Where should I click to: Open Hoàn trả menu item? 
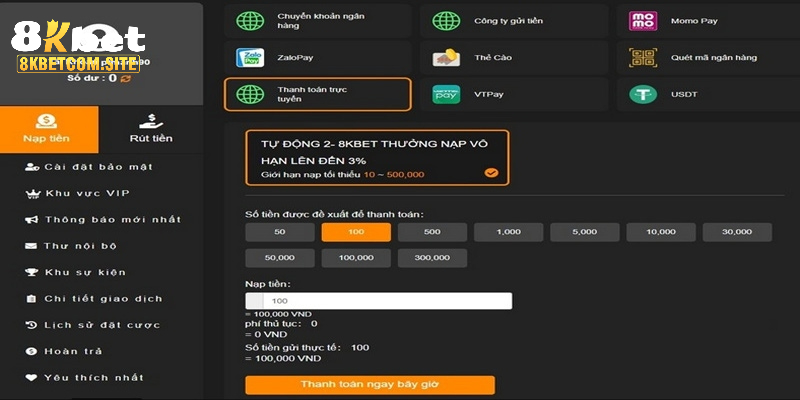click(64, 352)
